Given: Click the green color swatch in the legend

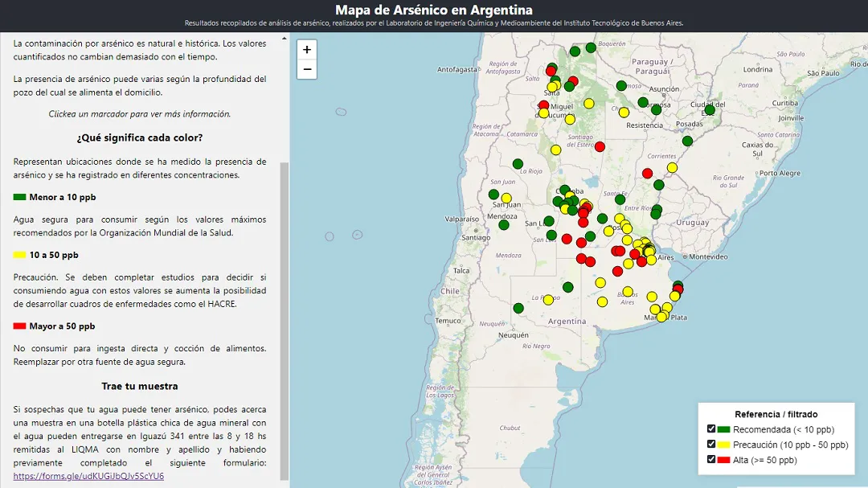Looking at the screenshot, I should pyautogui.click(x=724, y=429).
